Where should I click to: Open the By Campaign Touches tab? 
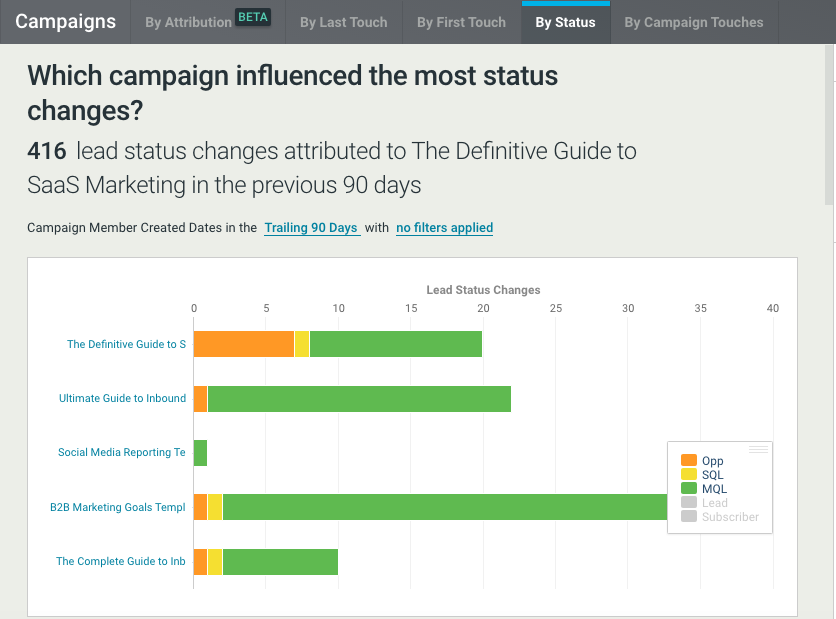pyautogui.click(x=693, y=22)
